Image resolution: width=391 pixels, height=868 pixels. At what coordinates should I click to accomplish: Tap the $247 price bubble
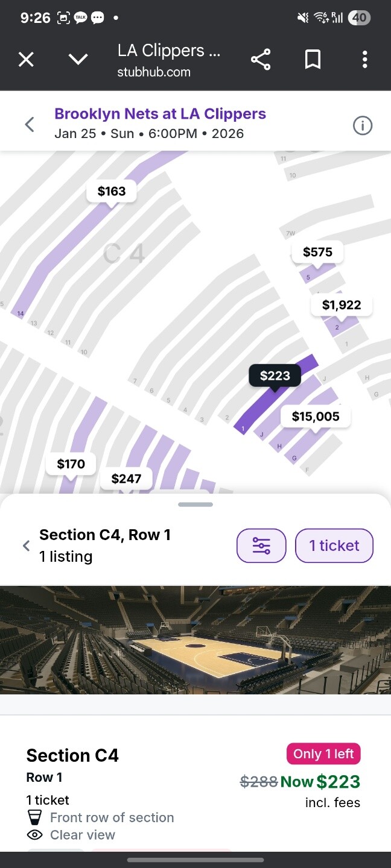point(126,479)
